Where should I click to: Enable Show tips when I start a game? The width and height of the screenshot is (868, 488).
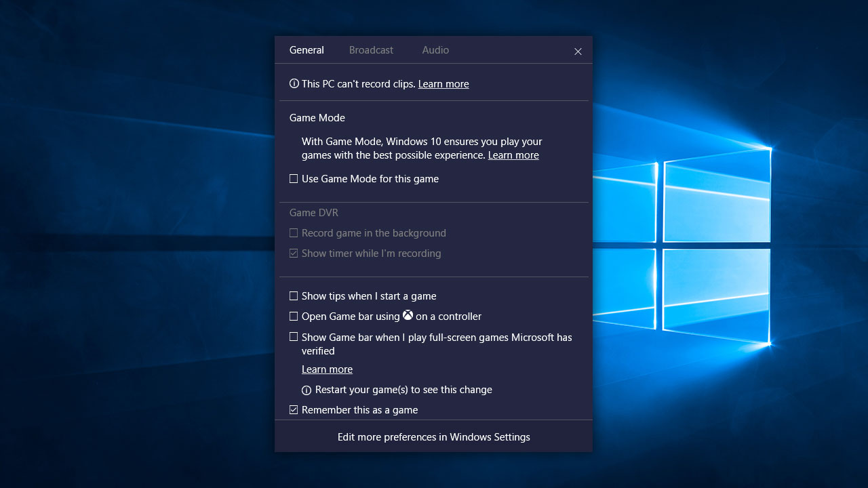294,296
